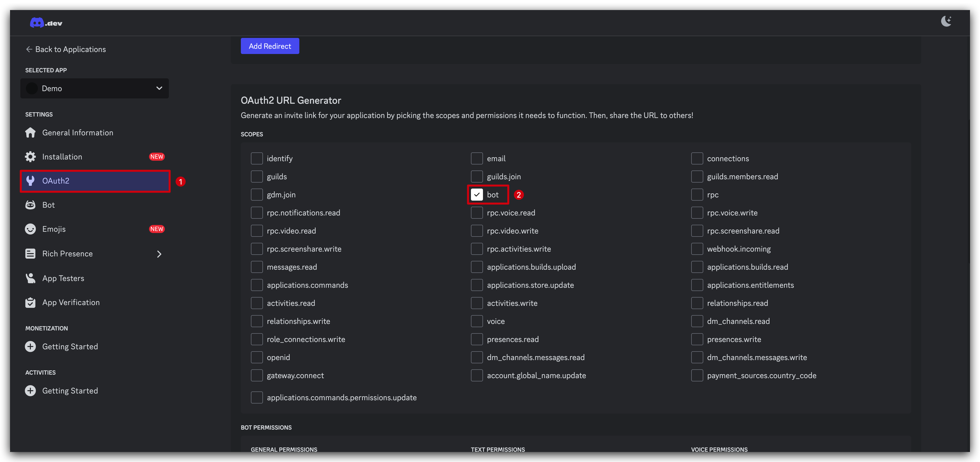
Task: Enable dm_channels.read scope
Action: point(697,321)
